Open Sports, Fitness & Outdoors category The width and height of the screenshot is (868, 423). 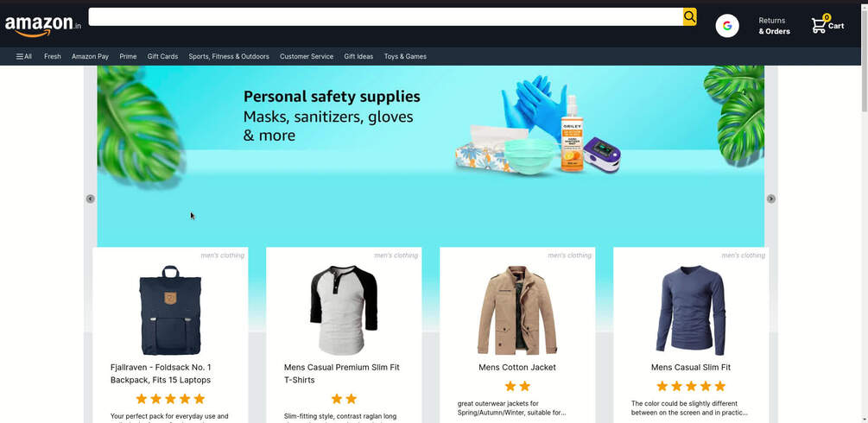point(229,56)
